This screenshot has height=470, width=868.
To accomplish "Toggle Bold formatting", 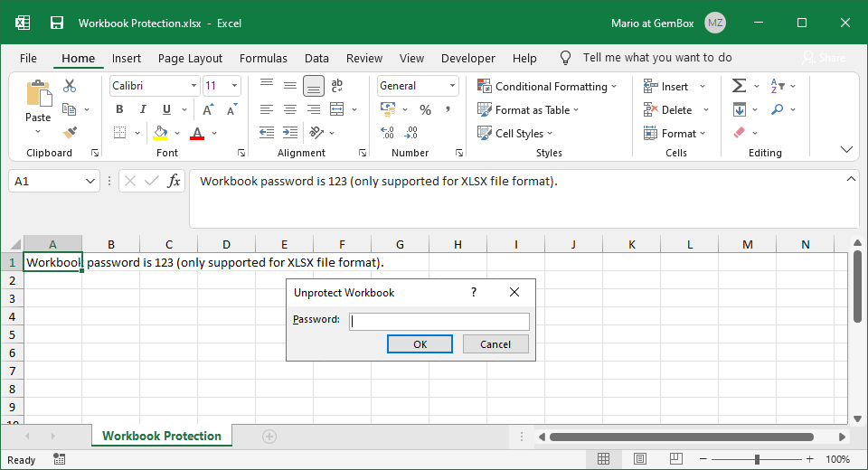I will pyautogui.click(x=119, y=109).
